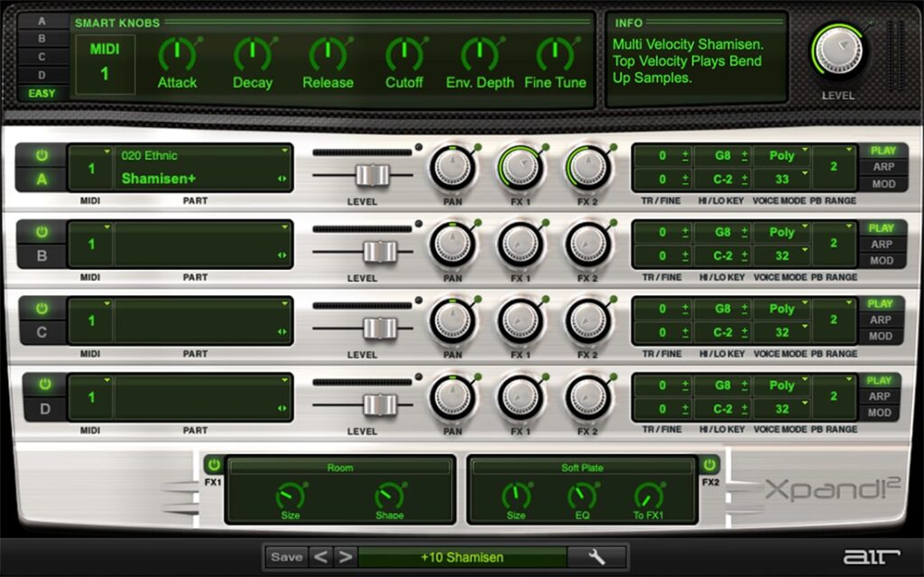Toggle FX1 power button
Screen dimensions: 924x577
(x=214, y=465)
